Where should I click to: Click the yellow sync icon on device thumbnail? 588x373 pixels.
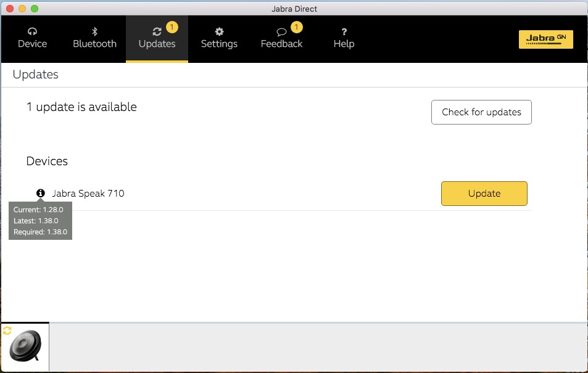[7, 330]
